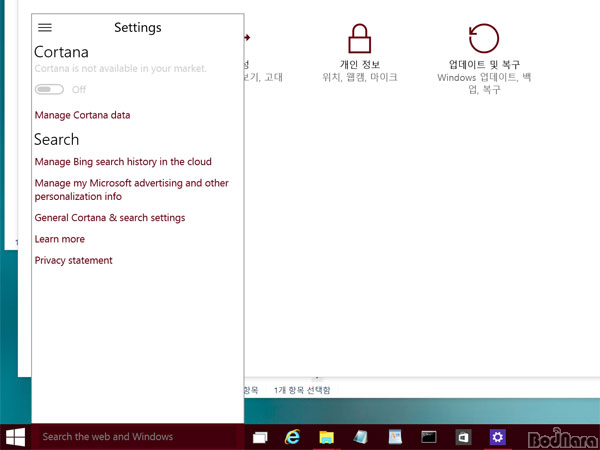Screen dimensions: 600x450
Task: Open Manage Bing search history in the cloud
Action: click(x=123, y=161)
